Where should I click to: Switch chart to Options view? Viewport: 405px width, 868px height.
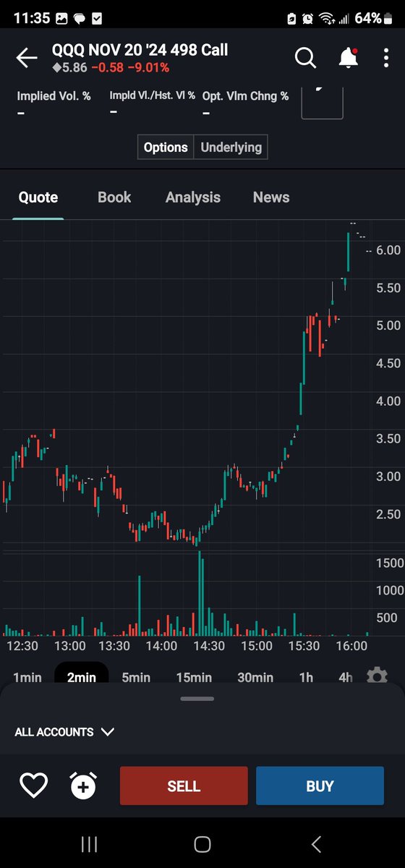point(166,147)
